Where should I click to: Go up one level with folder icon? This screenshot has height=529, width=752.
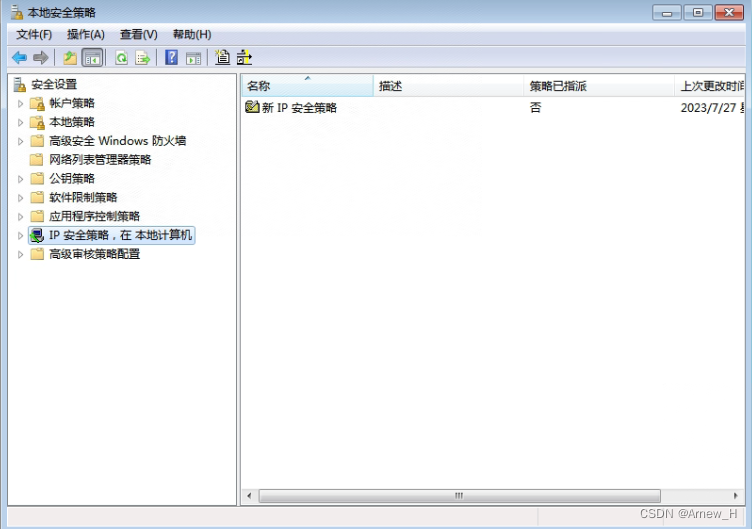pos(70,58)
